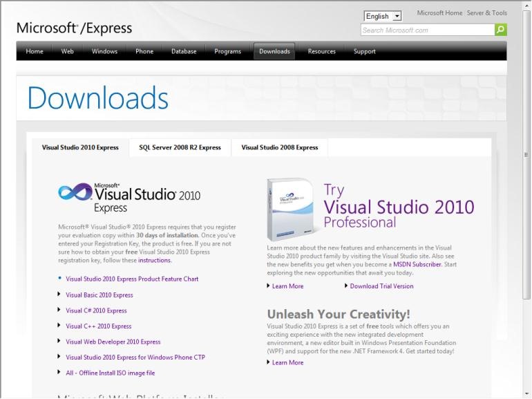The width and height of the screenshot is (532, 399).
Task: Click arrow beside Visual Web Developer 2010 Express
Action: tap(59, 341)
